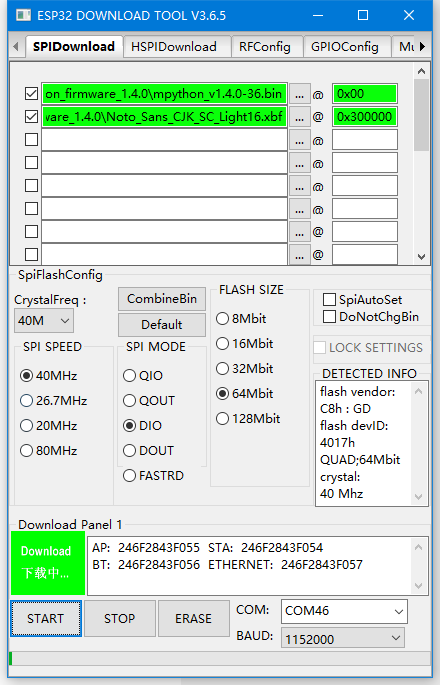
Task: Select QOUT SPI mode
Action: tap(149, 401)
